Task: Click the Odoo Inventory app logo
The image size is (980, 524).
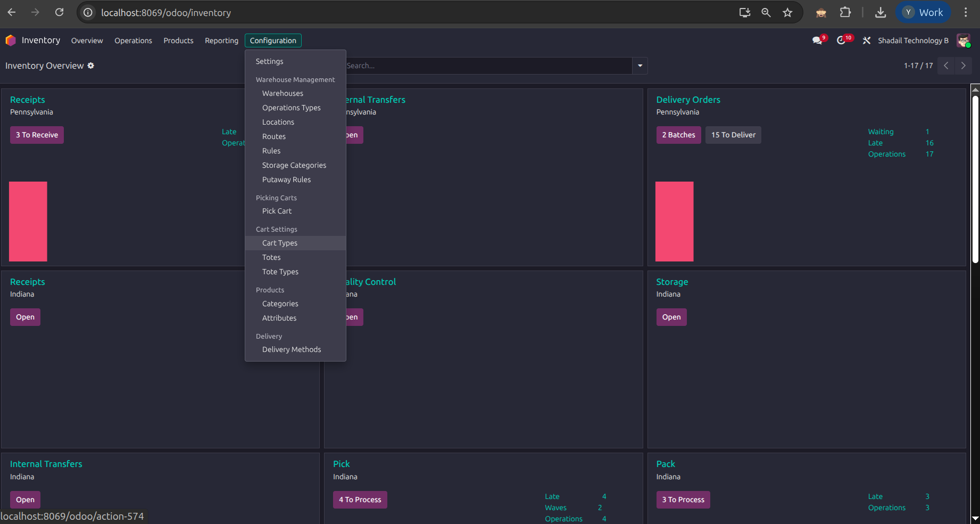Action: [x=10, y=40]
